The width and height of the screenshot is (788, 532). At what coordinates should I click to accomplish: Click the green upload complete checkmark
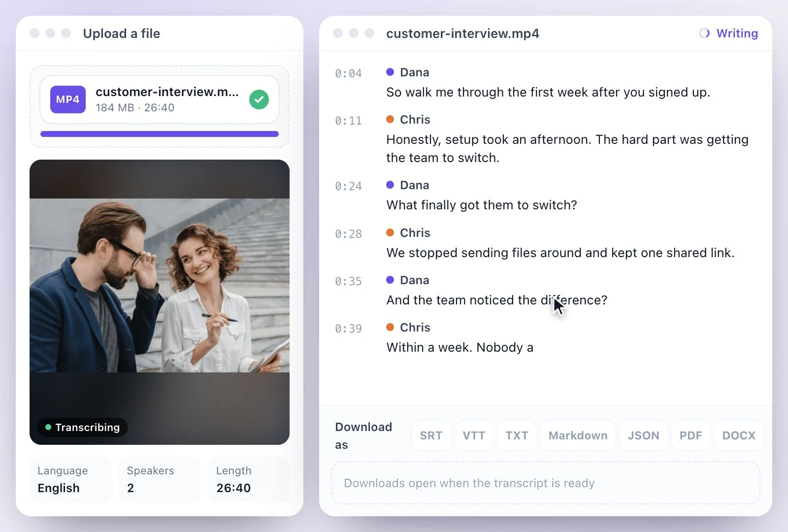pyautogui.click(x=259, y=100)
